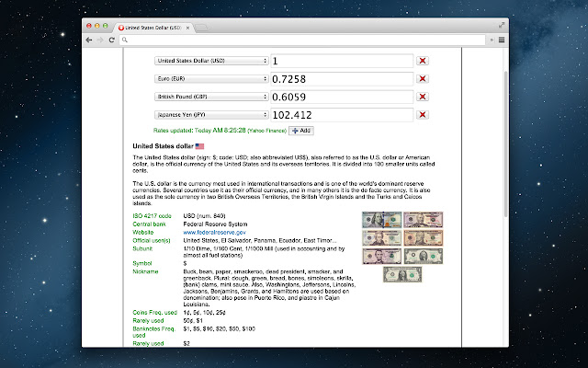Click the Nickname label
The width and height of the screenshot is (588, 368).
145,271
